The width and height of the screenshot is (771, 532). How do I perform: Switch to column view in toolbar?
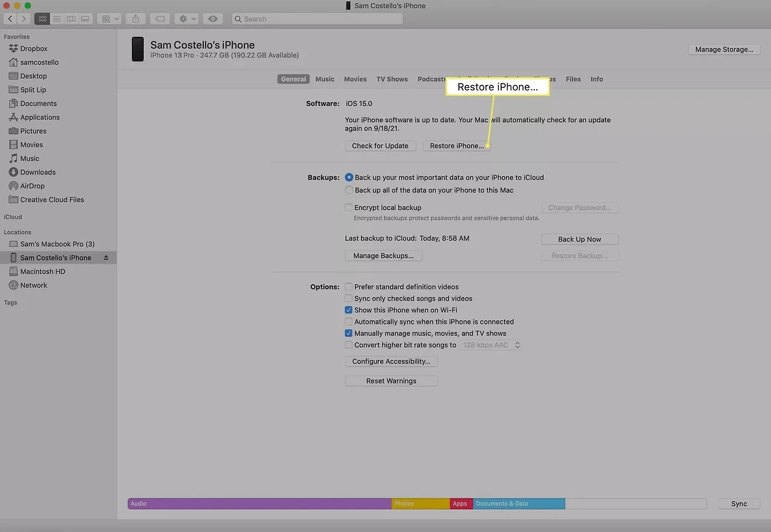tap(71, 19)
